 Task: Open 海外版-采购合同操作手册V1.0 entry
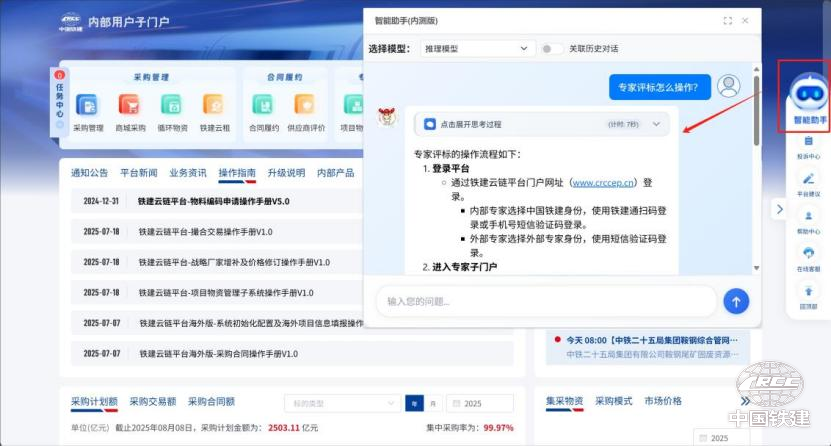tap(219, 353)
